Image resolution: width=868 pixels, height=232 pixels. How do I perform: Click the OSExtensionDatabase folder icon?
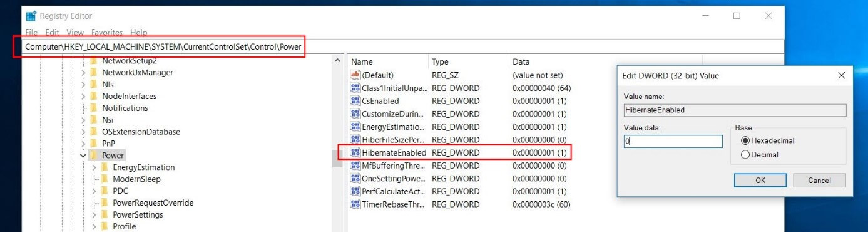coord(94,132)
